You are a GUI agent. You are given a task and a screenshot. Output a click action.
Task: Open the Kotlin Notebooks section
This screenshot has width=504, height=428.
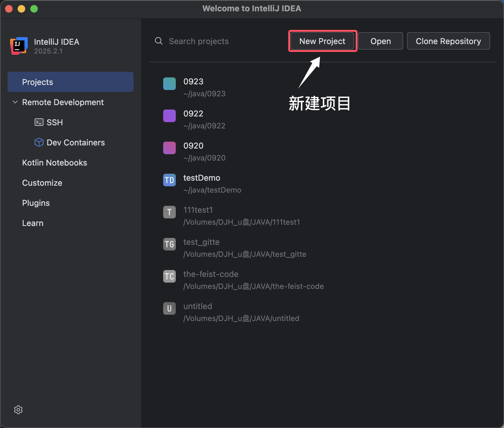(x=54, y=162)
